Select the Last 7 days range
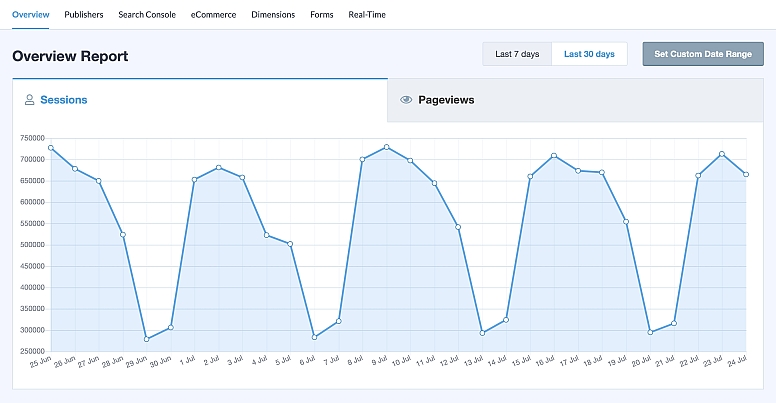Image resolution: width=776 pixels, height=403 pixels. (x=517, y=54)
